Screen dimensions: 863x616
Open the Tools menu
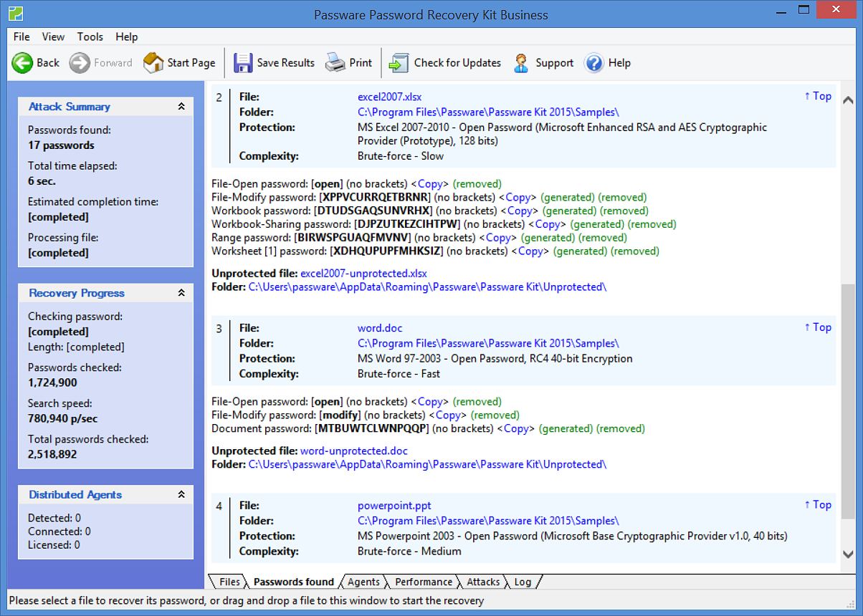coord(90,37)
